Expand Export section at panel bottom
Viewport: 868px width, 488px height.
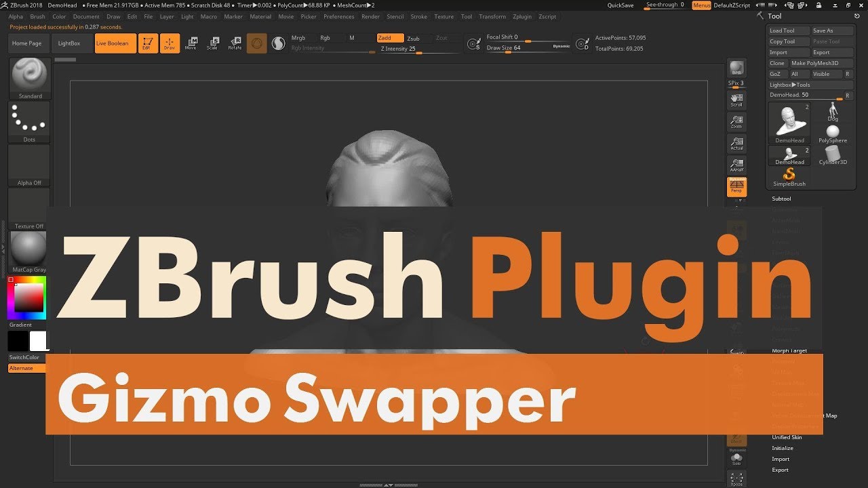(x=781, y=470)
